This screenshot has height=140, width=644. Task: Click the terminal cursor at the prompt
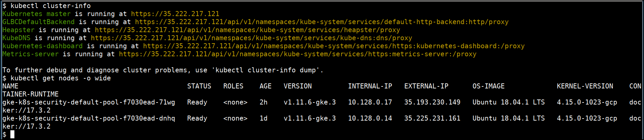(12, 135)
